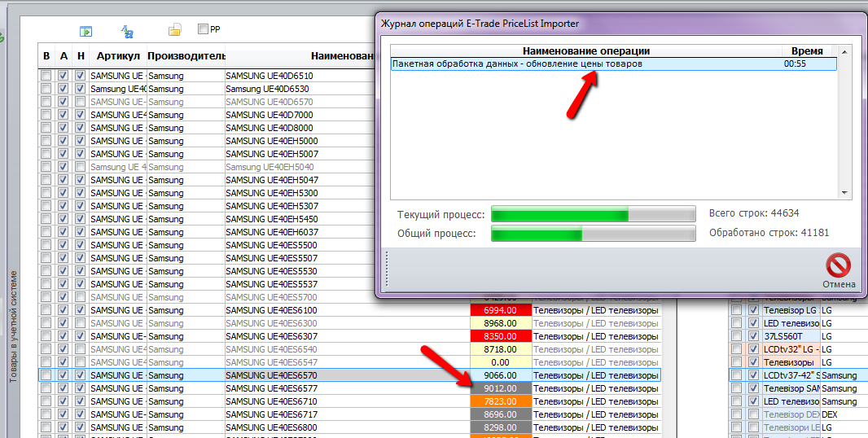This screenshot has width=868, height=438.
Task: Toggle the PP checkbox in toolbar
Action: [x=204, y=28]
